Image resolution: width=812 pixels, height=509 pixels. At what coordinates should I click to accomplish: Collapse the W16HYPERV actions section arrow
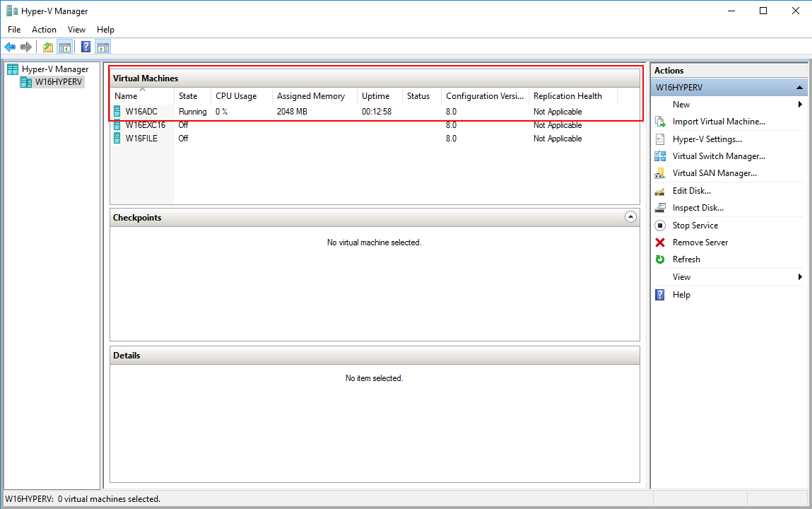pyautogui.click(x=799, y=88)
